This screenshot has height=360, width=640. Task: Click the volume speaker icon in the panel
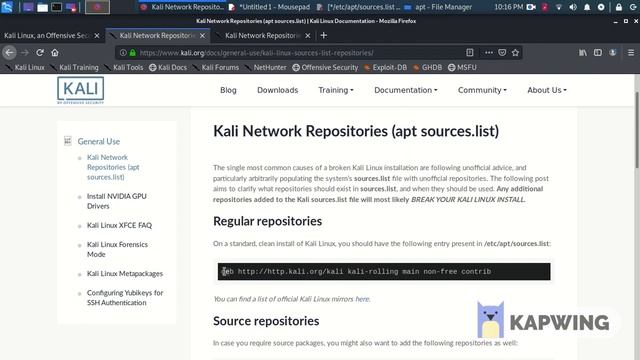pyautogui.click(x=573, y=7)
